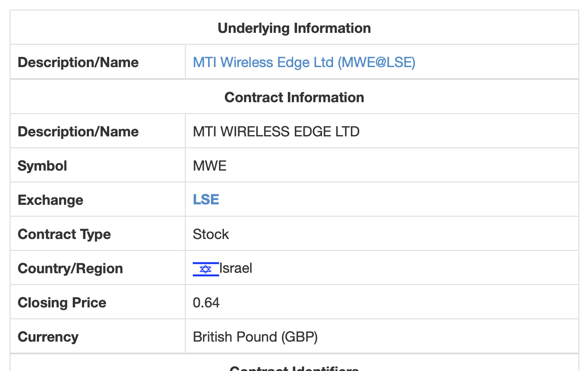Select the uppercase MTI WIRELESS EDGE LTD value

click(x=276, y=132)
